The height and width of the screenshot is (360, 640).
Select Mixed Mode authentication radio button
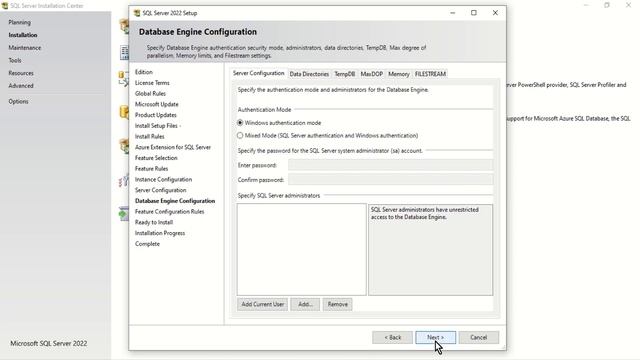(x=240, y=136)
